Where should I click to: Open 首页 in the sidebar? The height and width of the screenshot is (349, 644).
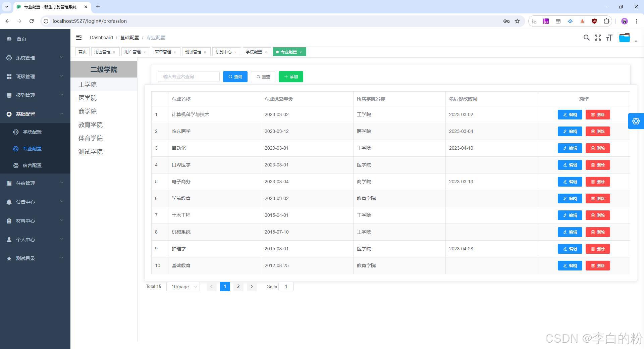35,39
